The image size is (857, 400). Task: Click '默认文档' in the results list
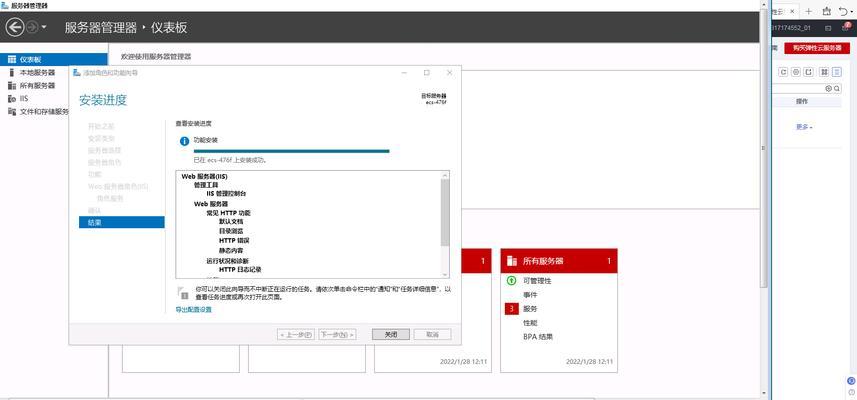[x=231, y=222]
